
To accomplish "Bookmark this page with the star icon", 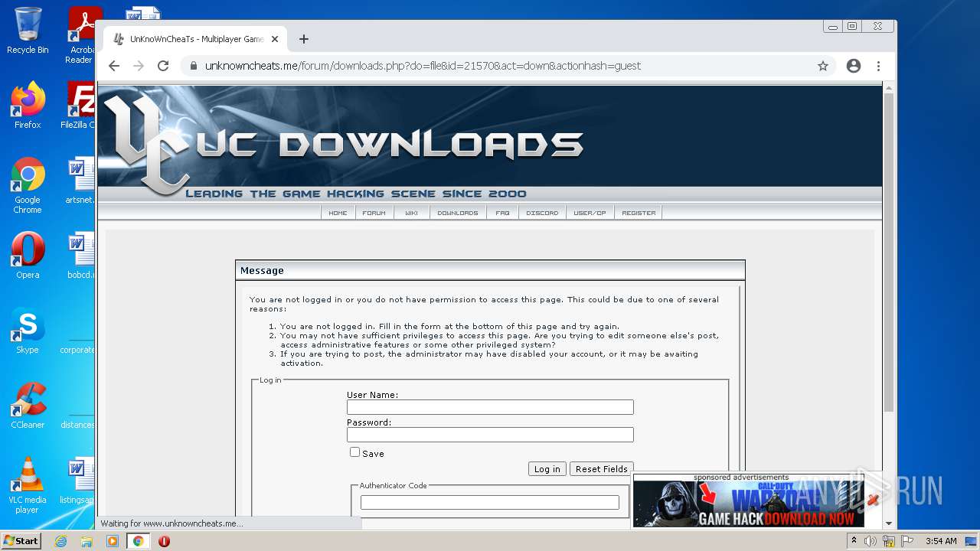I will click(x=823, y=66).
